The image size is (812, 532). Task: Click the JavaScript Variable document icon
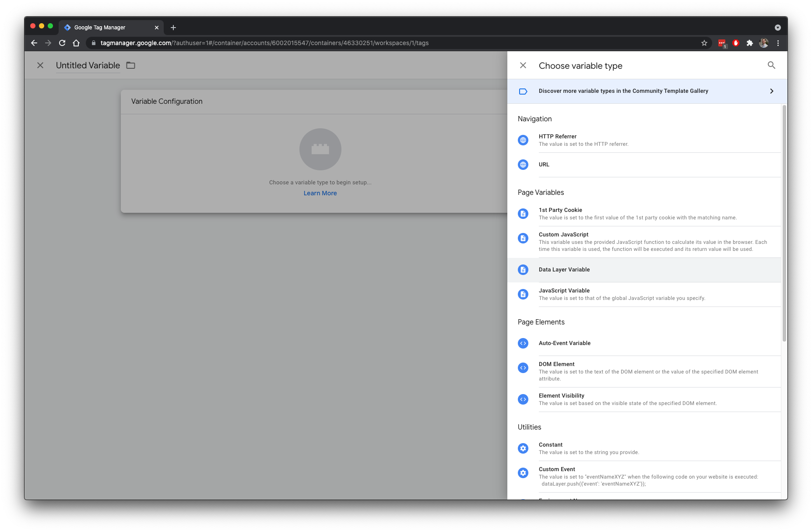point(523,294)
